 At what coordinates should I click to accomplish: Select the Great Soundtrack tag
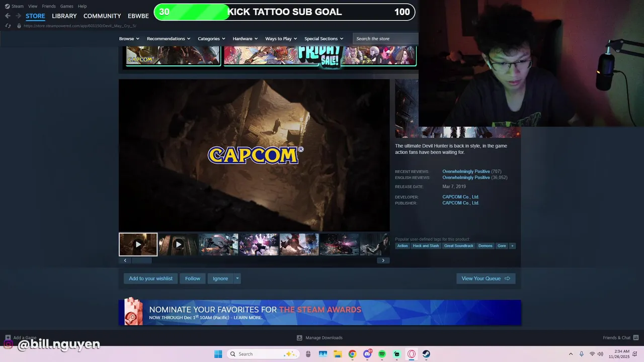pyautogui.click(x=458, y=246)
